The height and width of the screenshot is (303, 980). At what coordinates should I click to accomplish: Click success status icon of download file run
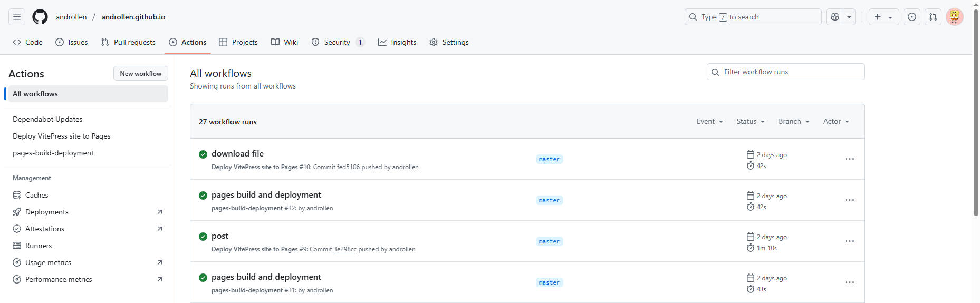pyautogui.click(x=203, y=154)
